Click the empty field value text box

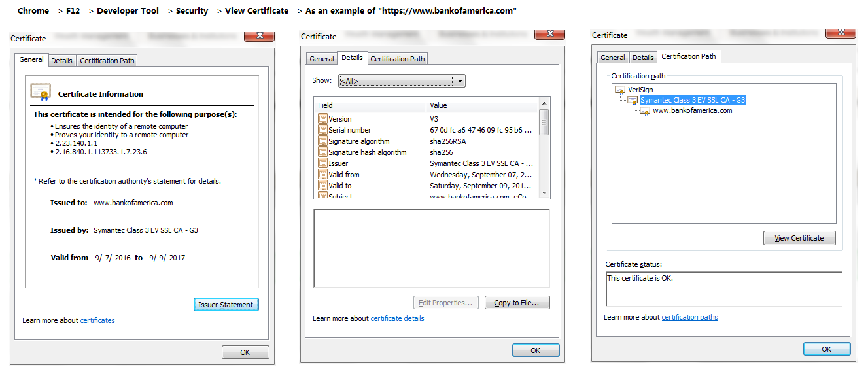tap(432, 248)
